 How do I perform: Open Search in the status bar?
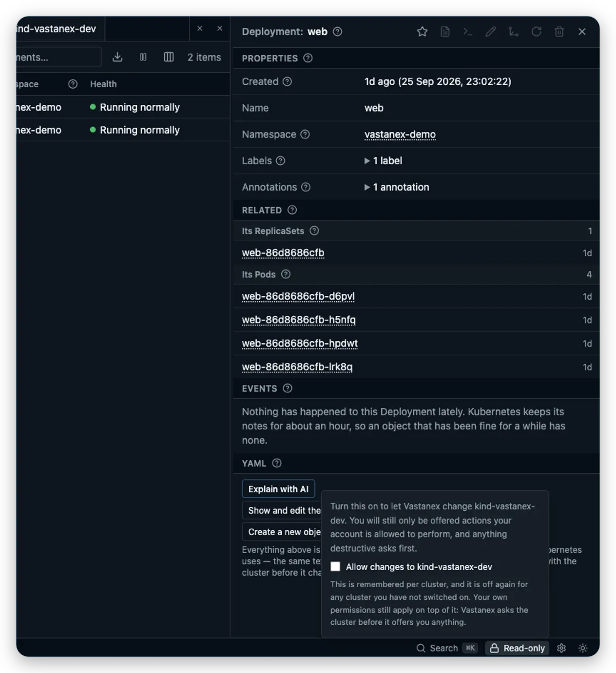(446, 648)
